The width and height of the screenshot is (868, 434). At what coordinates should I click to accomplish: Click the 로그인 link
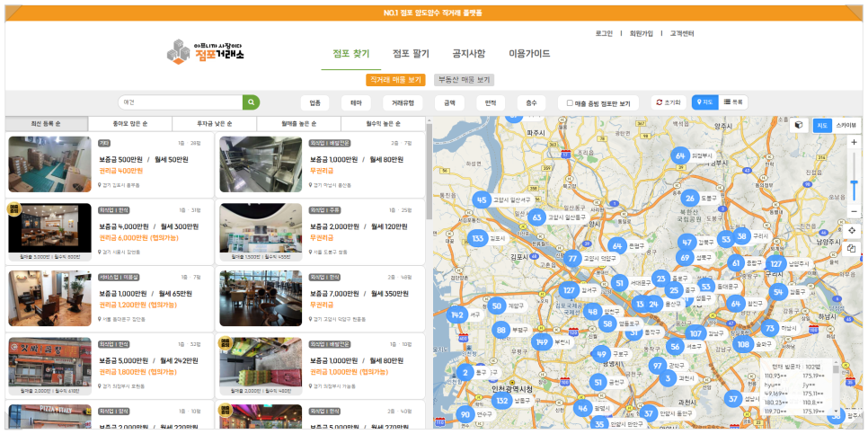[x=604, y=33]
